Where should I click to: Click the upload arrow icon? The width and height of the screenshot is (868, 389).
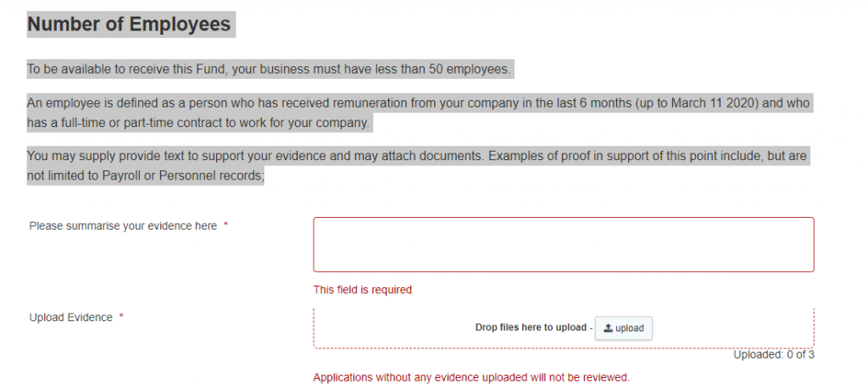click(608, 328)
